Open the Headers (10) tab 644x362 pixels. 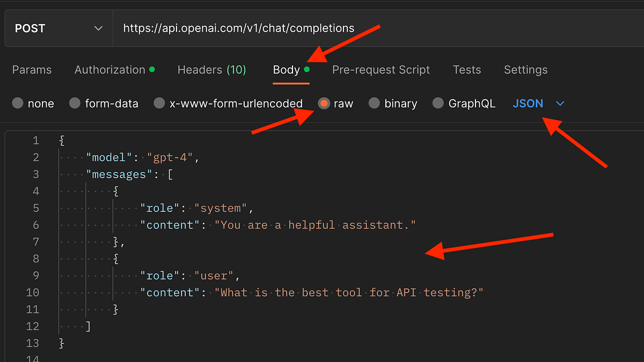coord(211,70)
